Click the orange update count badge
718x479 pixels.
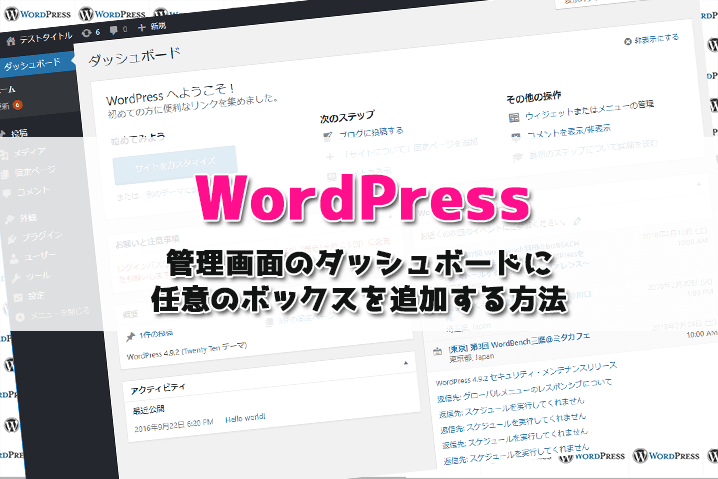(x=17, y=105)
